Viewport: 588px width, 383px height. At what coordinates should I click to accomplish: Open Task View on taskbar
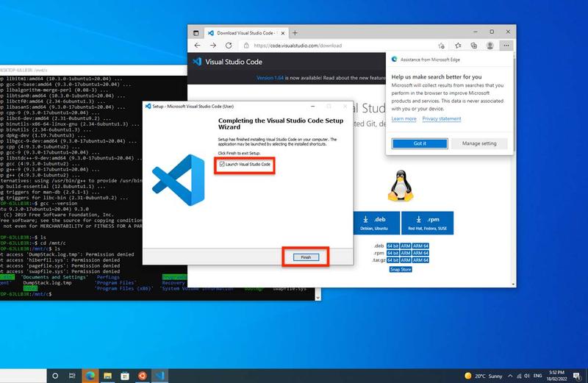tap(72, 376)
